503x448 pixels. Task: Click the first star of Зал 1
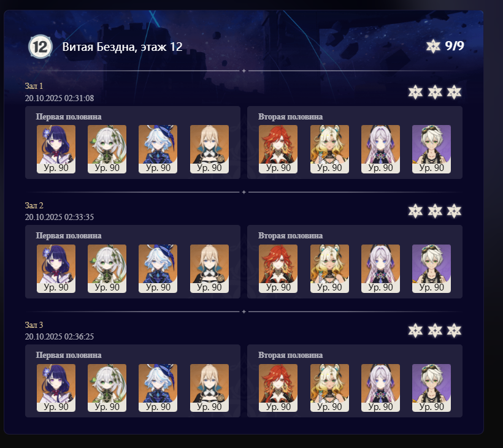tap(415, 92)
